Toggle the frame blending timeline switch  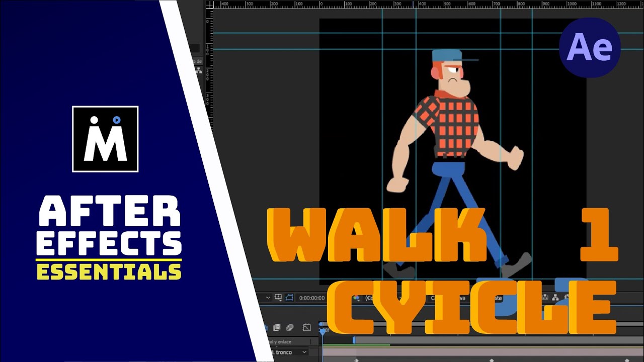click(277, 327)
